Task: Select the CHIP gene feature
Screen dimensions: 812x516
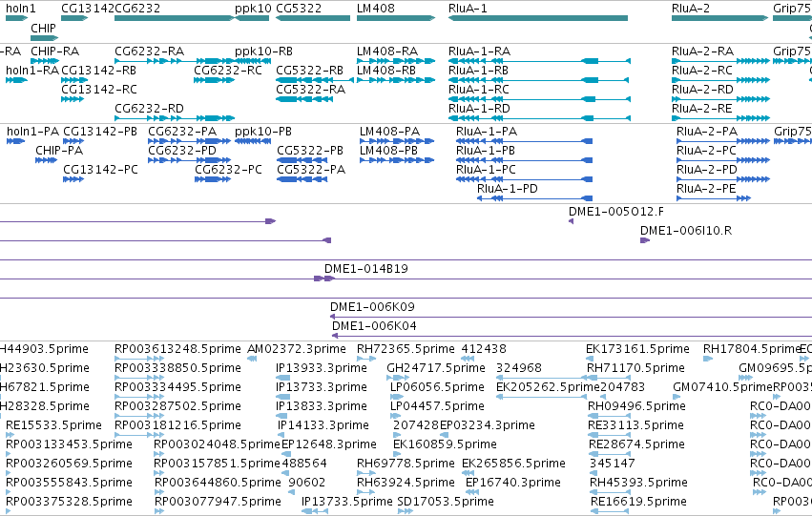Action: point(45,38)
